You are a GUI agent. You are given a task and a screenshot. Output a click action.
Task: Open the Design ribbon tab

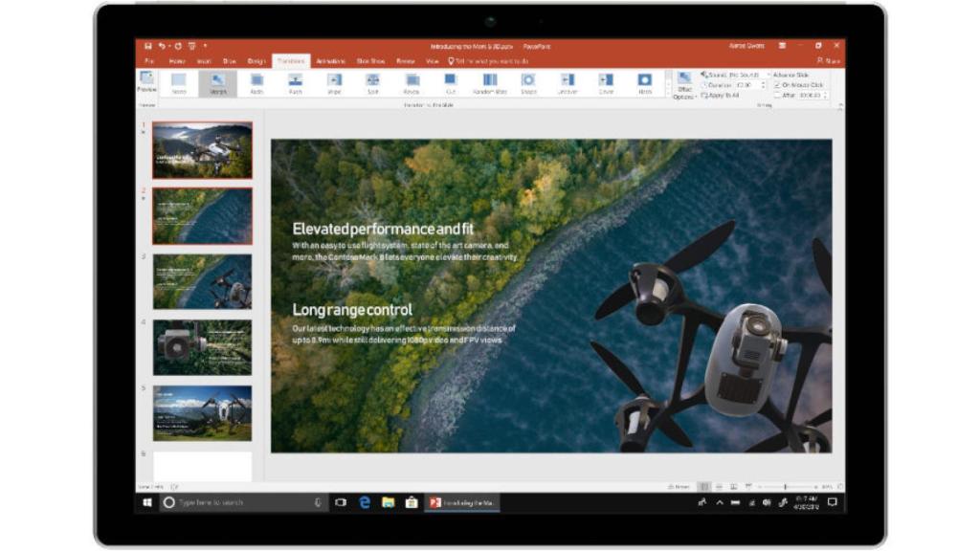pos(256,59)
